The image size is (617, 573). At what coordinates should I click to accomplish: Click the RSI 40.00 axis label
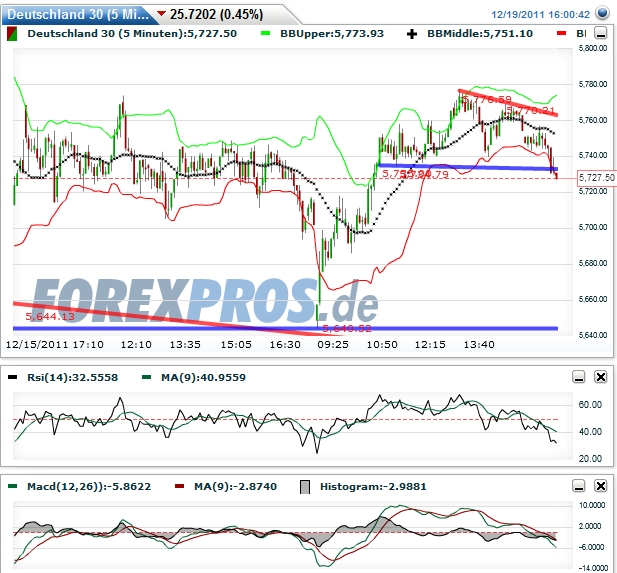(x=590, y=432)
